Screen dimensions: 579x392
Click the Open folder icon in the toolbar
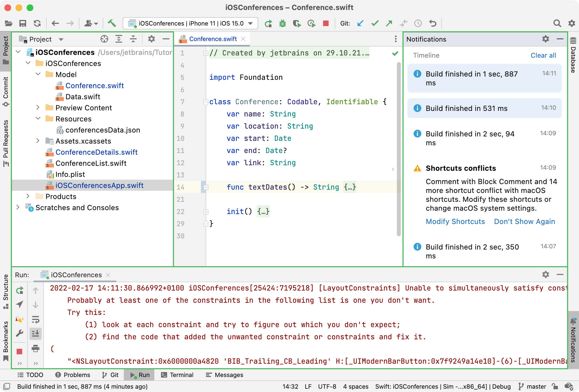pos(9,23)
